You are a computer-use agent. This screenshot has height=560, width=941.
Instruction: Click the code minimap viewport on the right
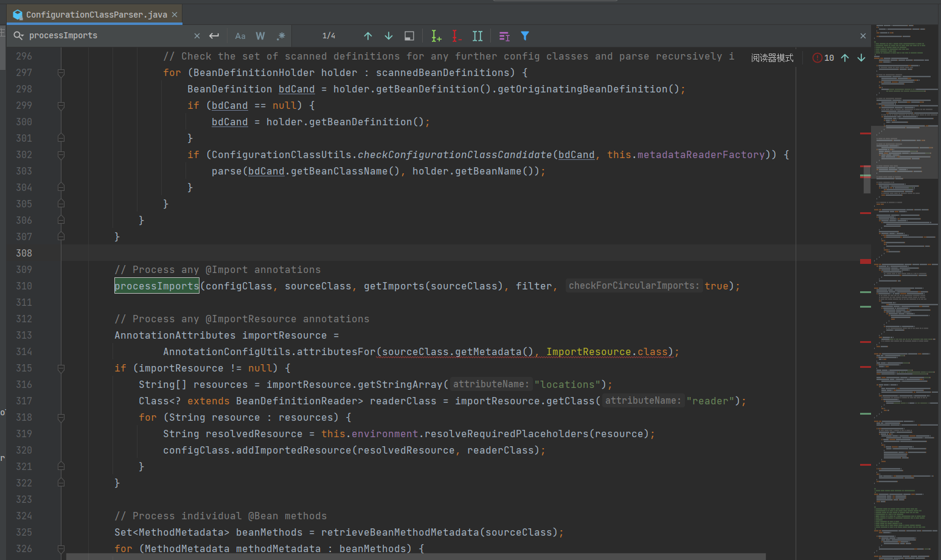click(904, 152)
